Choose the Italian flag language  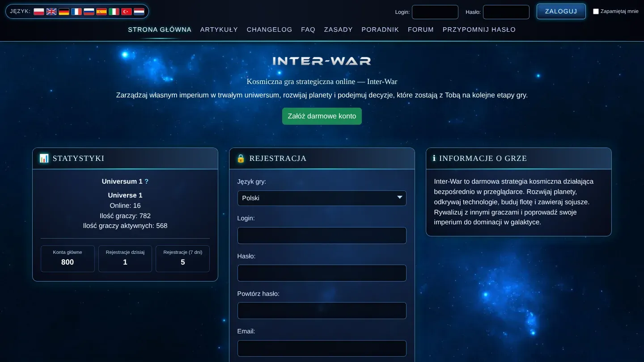(x=114, y=12)
